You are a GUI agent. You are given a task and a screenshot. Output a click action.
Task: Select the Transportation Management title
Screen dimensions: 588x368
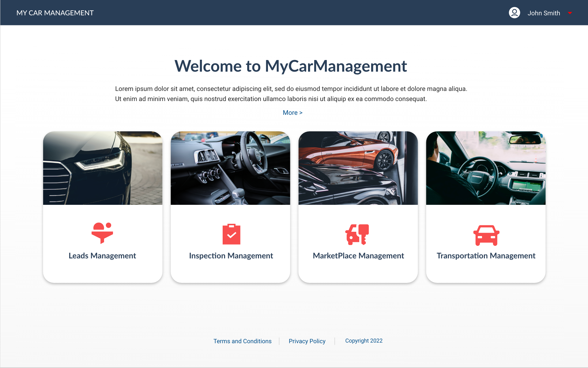[x=486, y=256]
